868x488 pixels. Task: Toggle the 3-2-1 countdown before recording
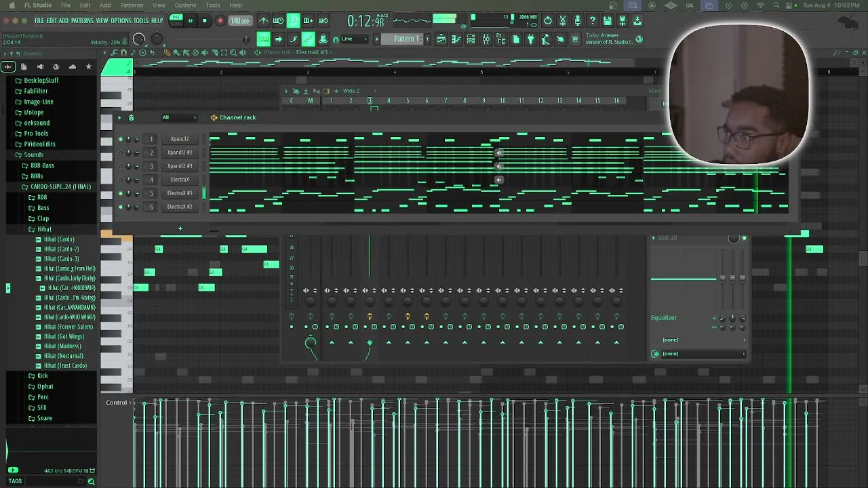tap(294, 20)
